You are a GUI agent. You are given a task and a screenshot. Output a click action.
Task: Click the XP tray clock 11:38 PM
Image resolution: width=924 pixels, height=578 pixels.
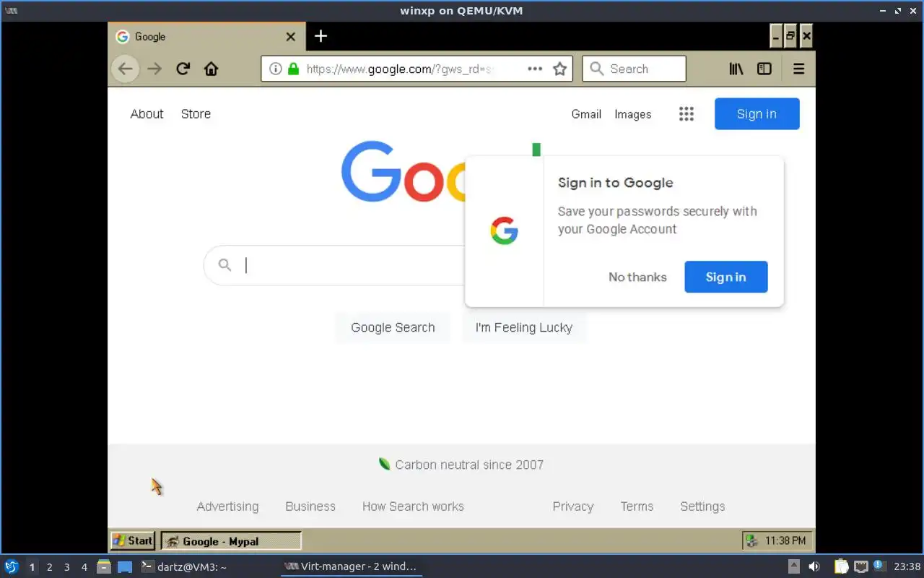click(785, 540)
